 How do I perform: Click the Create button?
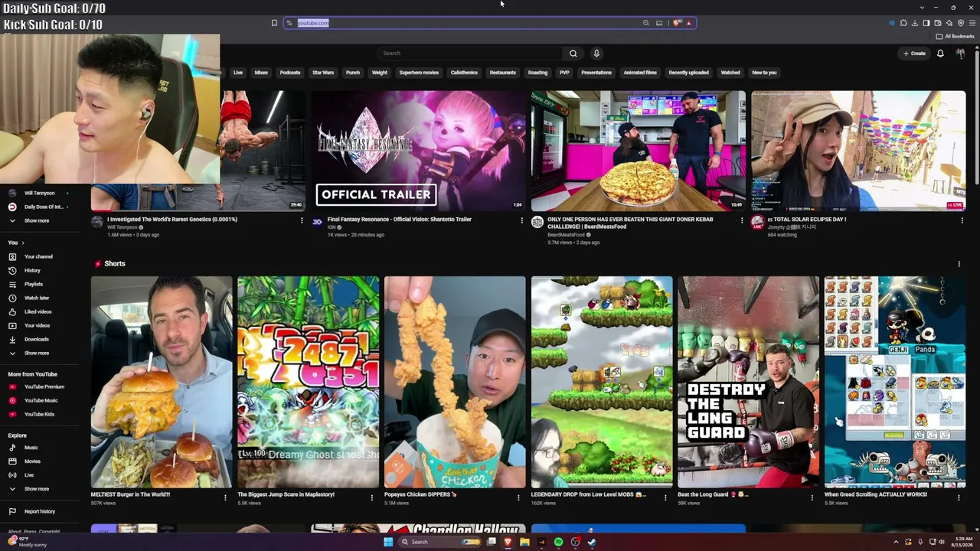[914, 54]
